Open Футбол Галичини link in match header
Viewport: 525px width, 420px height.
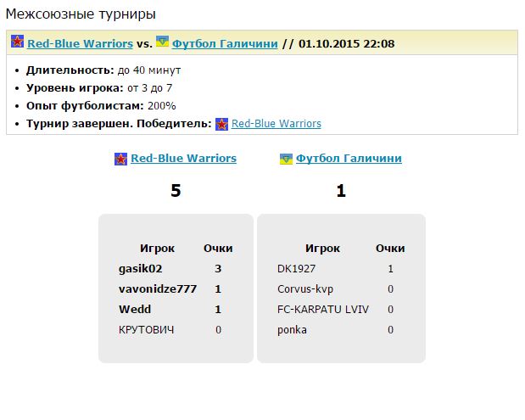coord(225,43)
